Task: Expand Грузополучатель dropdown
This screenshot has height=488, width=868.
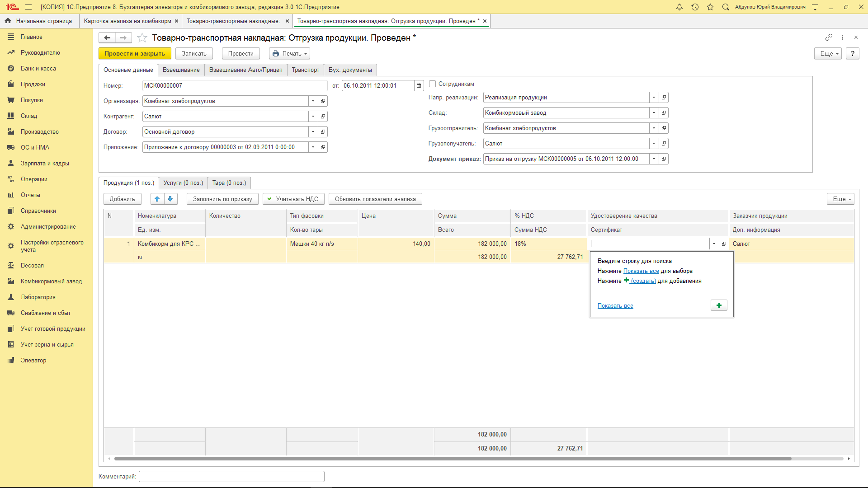Action: coord(654,143)
